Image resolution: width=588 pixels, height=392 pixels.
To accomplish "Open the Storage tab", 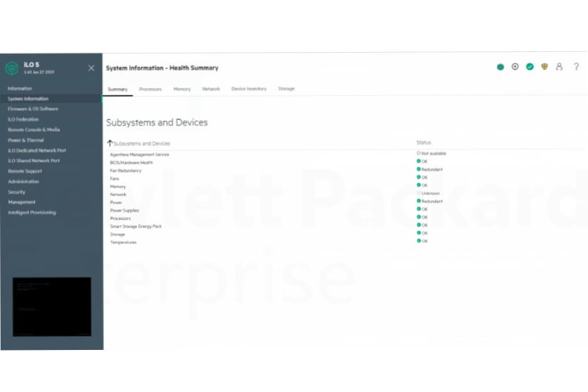I will click(286, 89).
